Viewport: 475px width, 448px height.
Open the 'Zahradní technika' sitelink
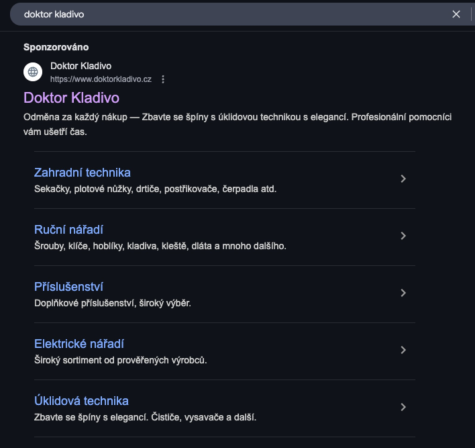(82, 173)
